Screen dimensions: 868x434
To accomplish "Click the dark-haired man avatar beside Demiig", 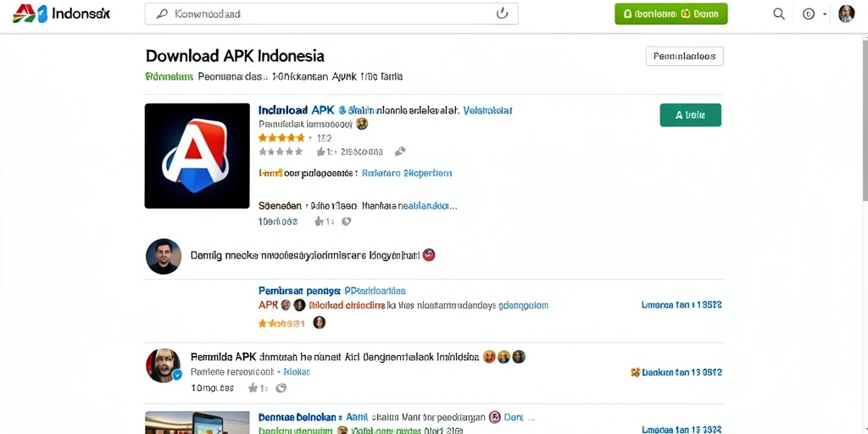I will point(164,256).
